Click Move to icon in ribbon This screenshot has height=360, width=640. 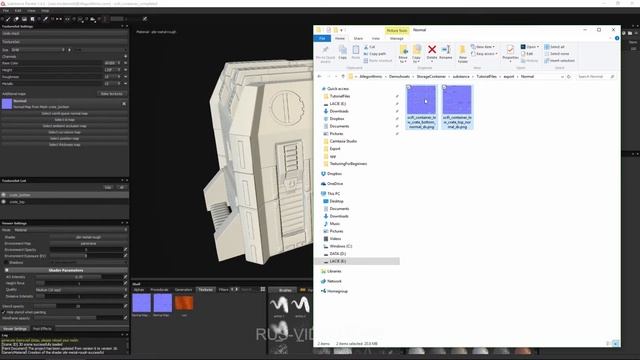403,50
